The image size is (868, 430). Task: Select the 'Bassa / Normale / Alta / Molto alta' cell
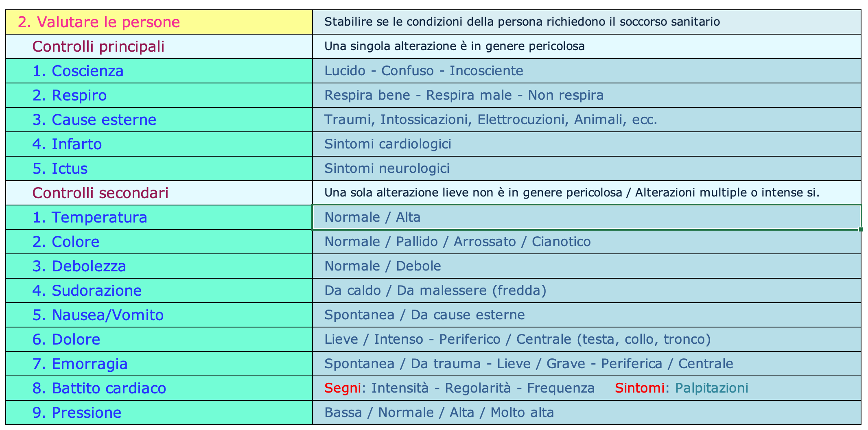point(586,413)
